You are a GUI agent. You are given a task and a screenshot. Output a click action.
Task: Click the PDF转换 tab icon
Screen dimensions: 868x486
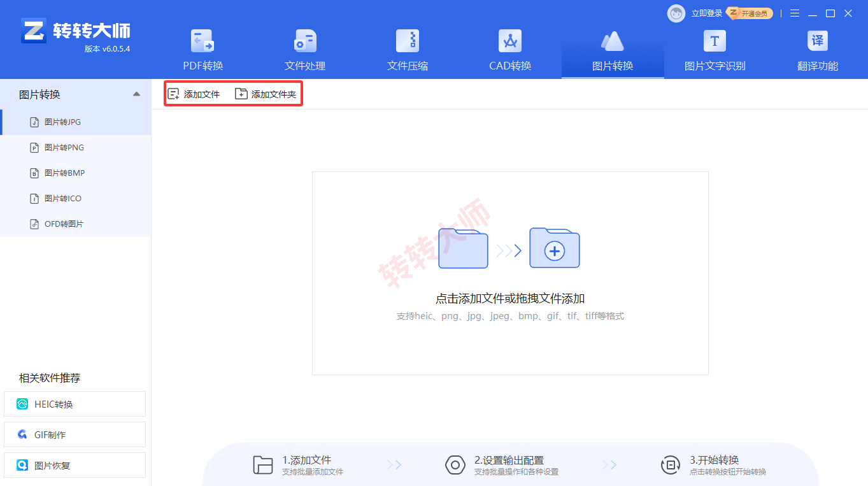point(203,41)
